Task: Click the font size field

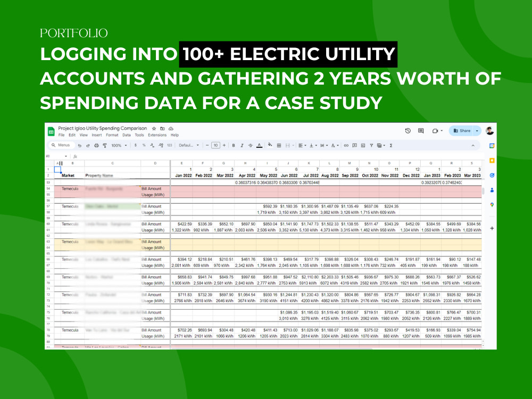Action: click(215, 145)
